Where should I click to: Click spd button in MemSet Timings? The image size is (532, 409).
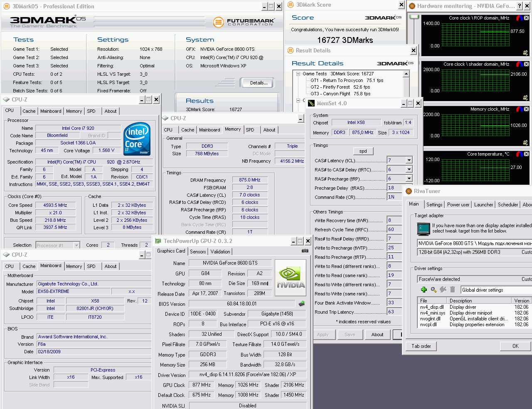[363, 151]
